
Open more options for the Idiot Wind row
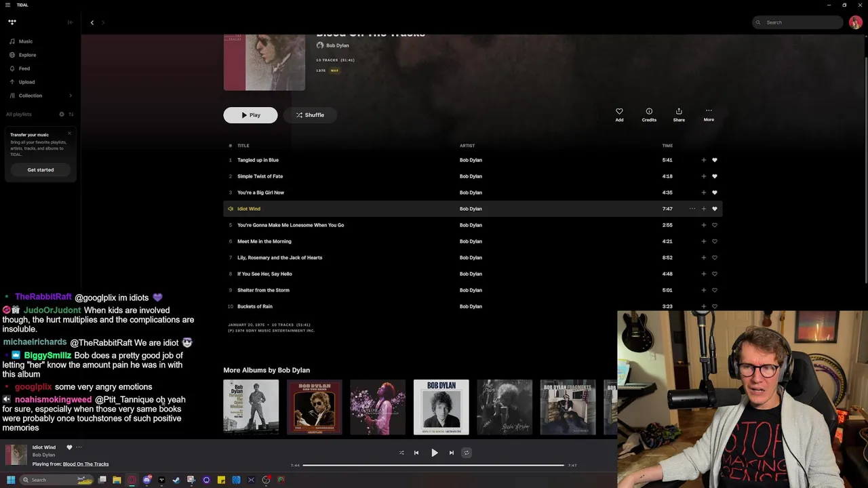click(x=692, y=209)
